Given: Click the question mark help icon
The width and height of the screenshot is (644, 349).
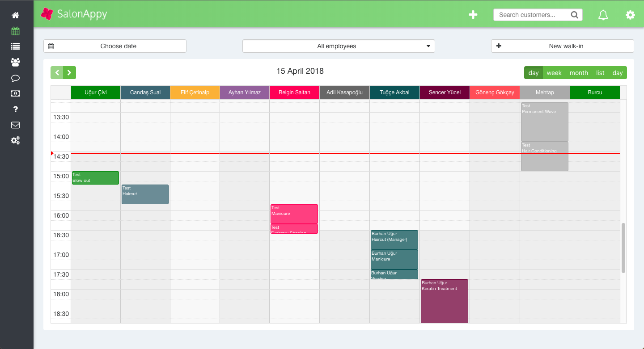Looking at the screenshot, I should (15, 109).
